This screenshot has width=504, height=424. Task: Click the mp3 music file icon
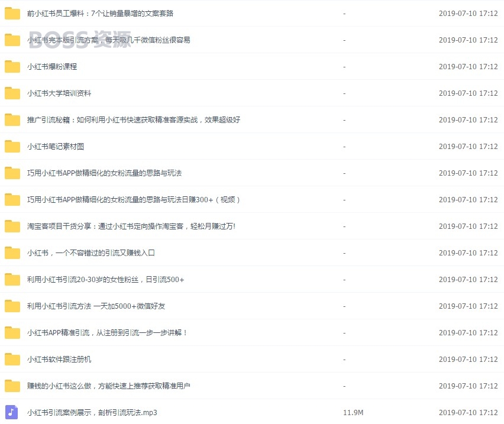click(x=12, y=412)
